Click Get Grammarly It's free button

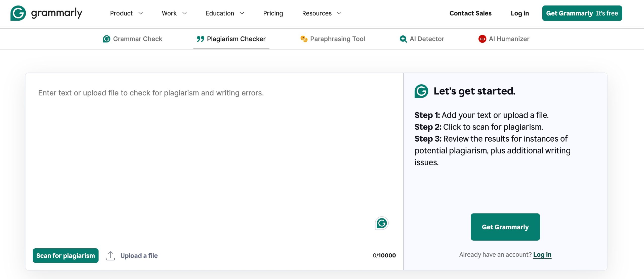click(x=582, y=13)
